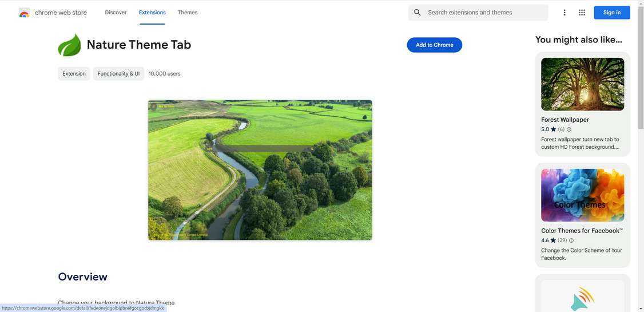Click the Overview heading
This screenshot has height=312, width=644.
coord(82,277)
